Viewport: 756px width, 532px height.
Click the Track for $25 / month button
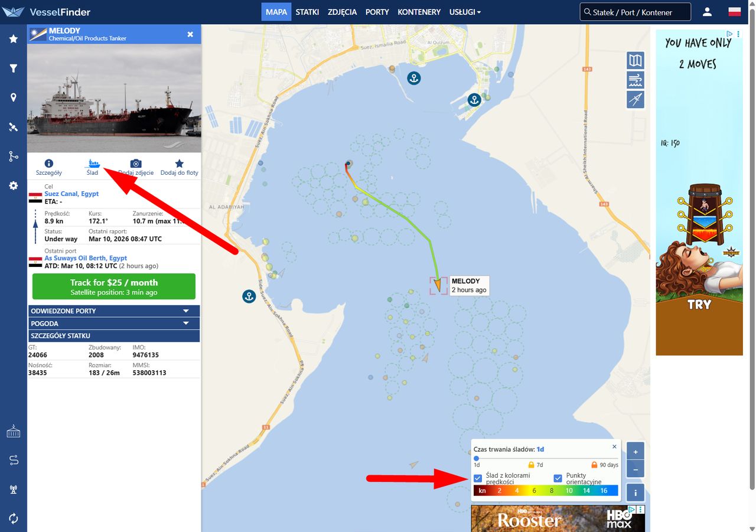[114, 286]
